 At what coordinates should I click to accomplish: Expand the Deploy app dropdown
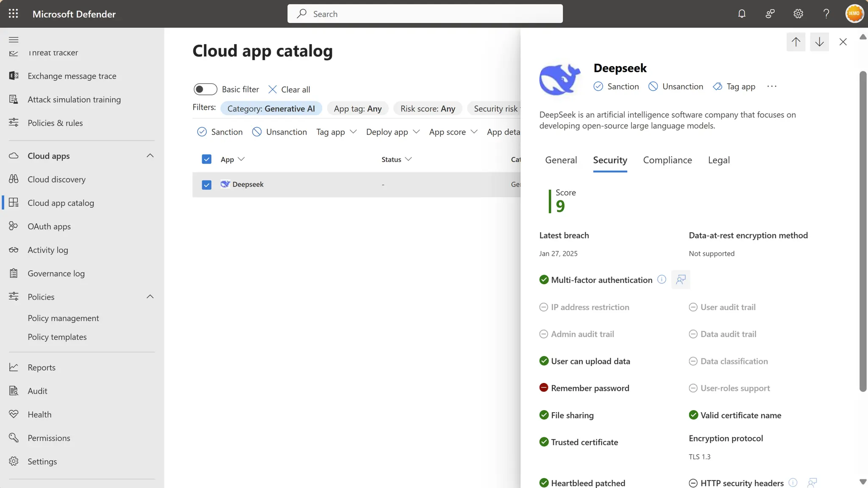[392, 132]
